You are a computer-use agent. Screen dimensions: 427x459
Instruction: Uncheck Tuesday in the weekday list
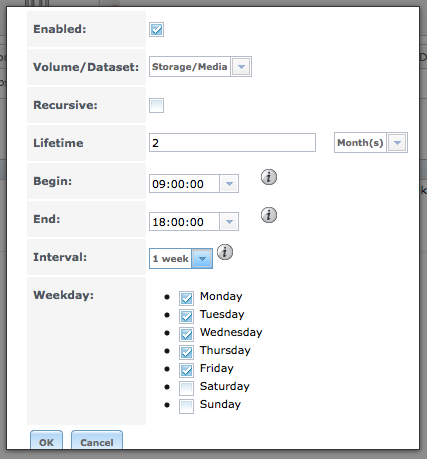click(186, 316)
